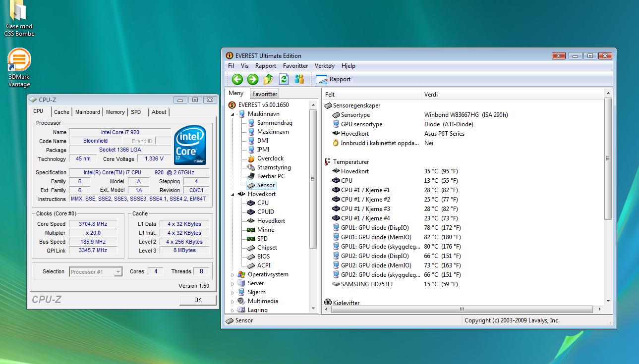639x364 pixels.
Task: Switch to the About tab in CPU-Z
Action: 159,112
